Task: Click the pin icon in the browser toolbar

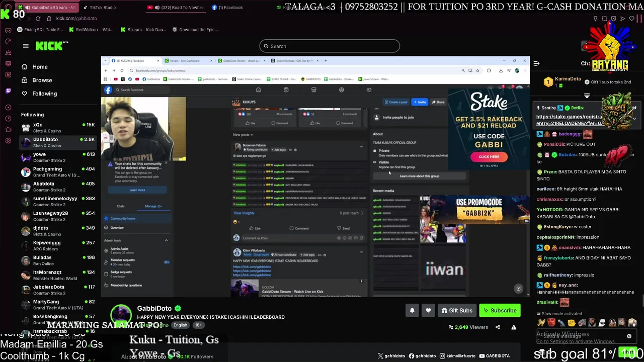Action: point(595,19)
